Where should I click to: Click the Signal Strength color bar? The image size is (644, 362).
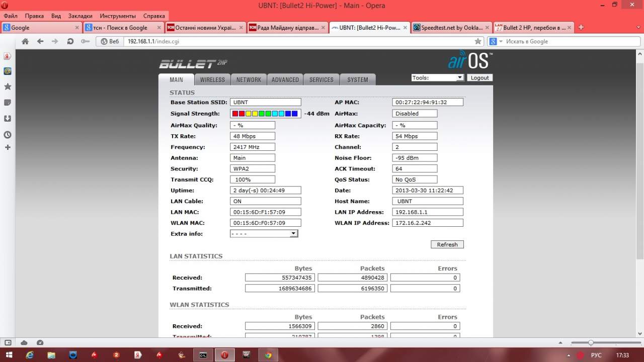[x=266, y=114]
